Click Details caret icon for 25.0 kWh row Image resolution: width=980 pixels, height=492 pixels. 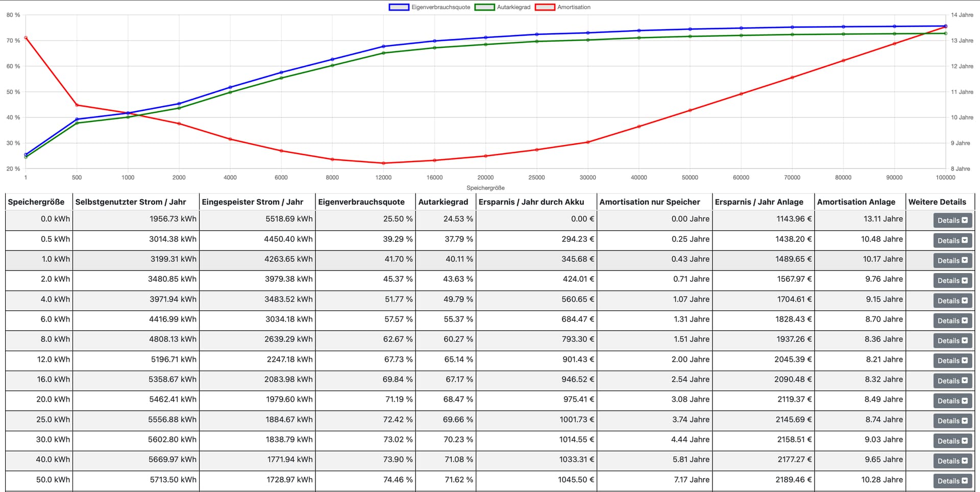pos(965,421)
